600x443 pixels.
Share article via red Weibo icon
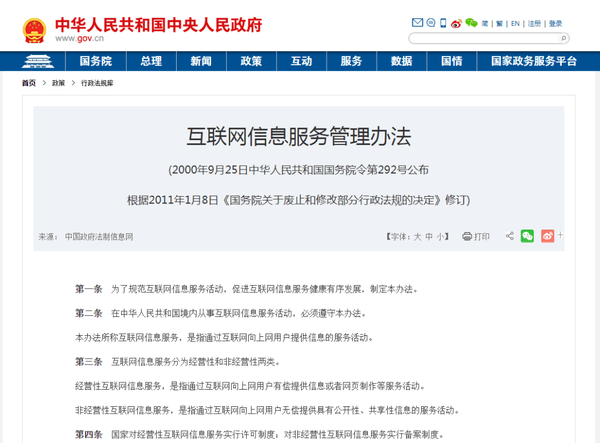(548, 236)
